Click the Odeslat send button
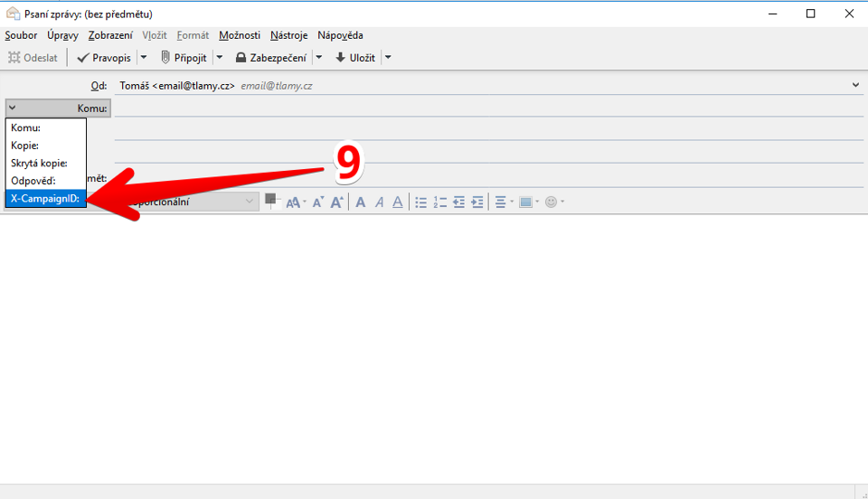868x499 pixels. (33, 58)
